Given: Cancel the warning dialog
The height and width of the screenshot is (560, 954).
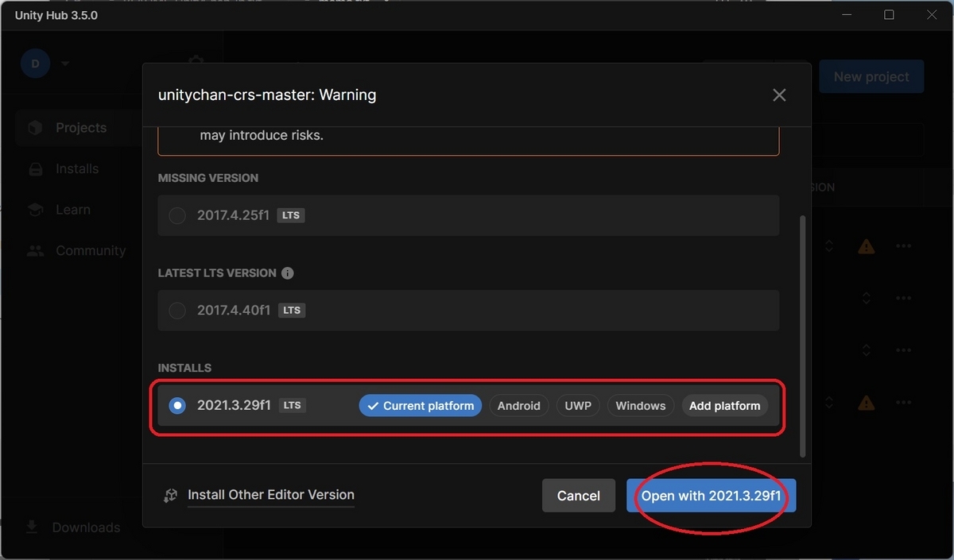Looking at the screenshot, I should click(579, 496).
